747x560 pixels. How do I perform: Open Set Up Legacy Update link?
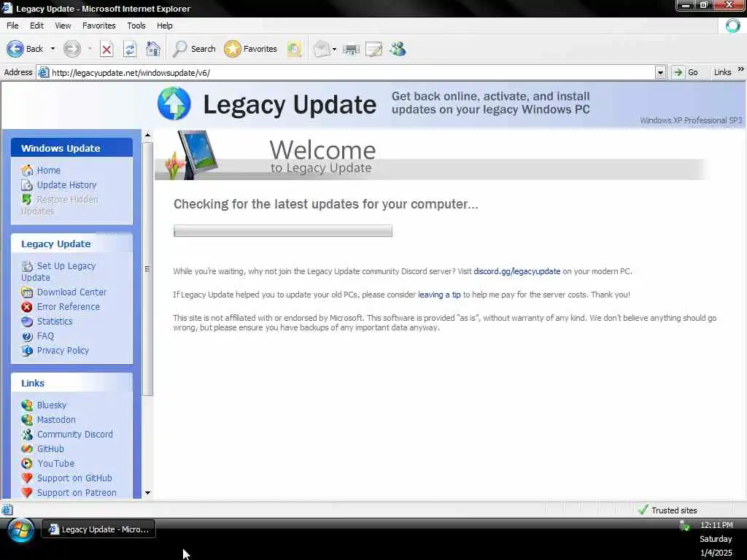(58, 271)
